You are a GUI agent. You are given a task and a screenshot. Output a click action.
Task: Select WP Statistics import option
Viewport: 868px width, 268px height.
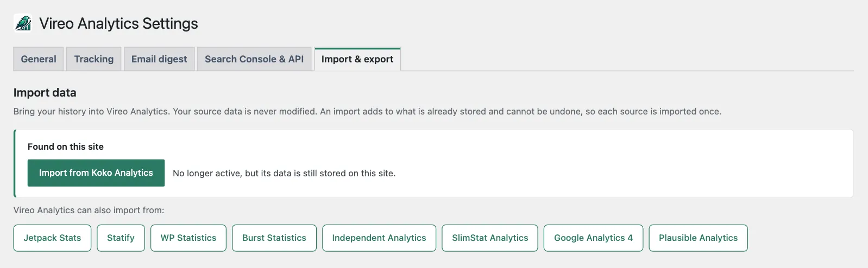click(x=188, y=238)
